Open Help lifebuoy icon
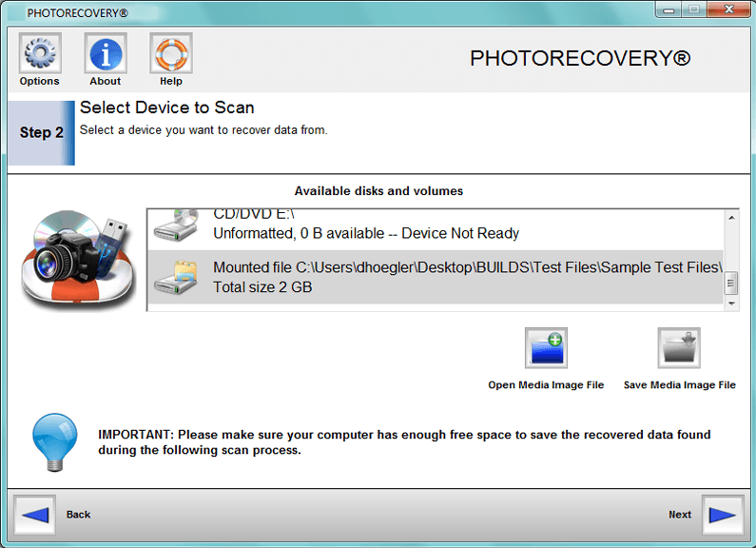Viewport: 756px width, 548px height. click(x=171, y=53)
